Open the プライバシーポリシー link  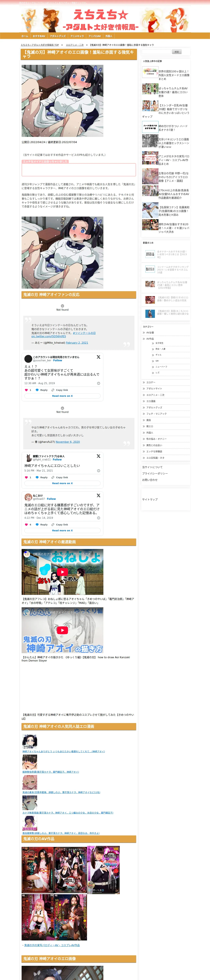[155, 474]
